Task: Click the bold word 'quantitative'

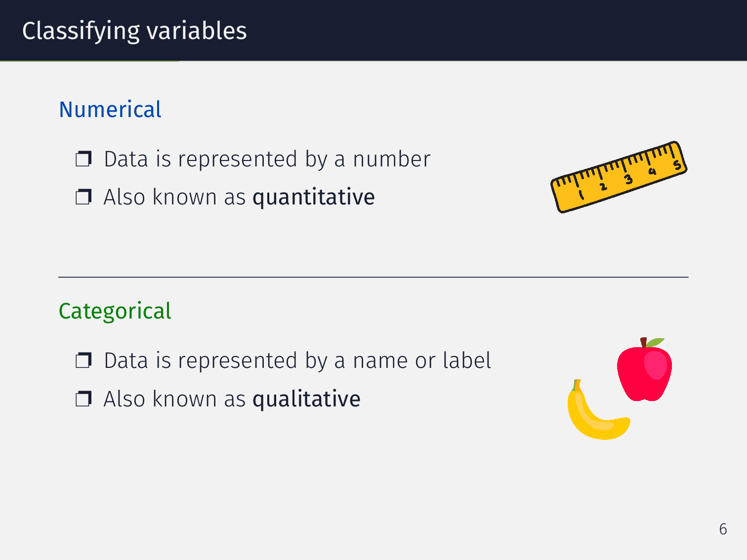Action: [x=314, y=197]
